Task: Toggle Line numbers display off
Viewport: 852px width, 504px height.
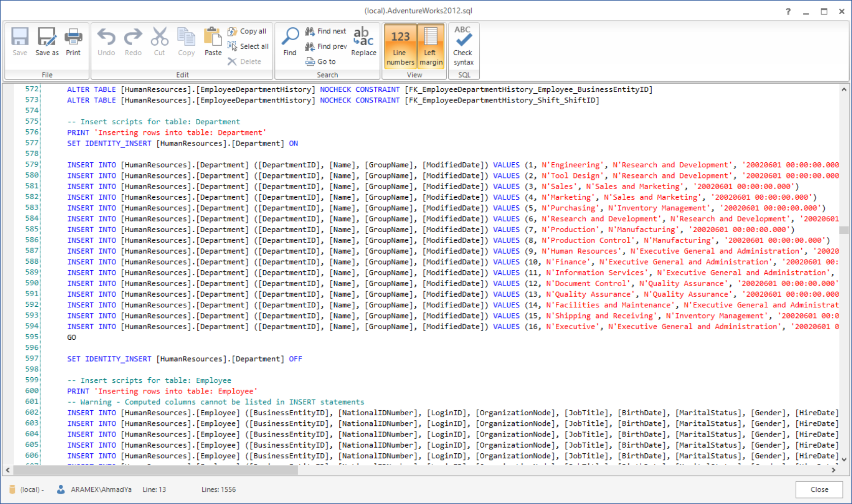Action: click(x=400, y=46)
